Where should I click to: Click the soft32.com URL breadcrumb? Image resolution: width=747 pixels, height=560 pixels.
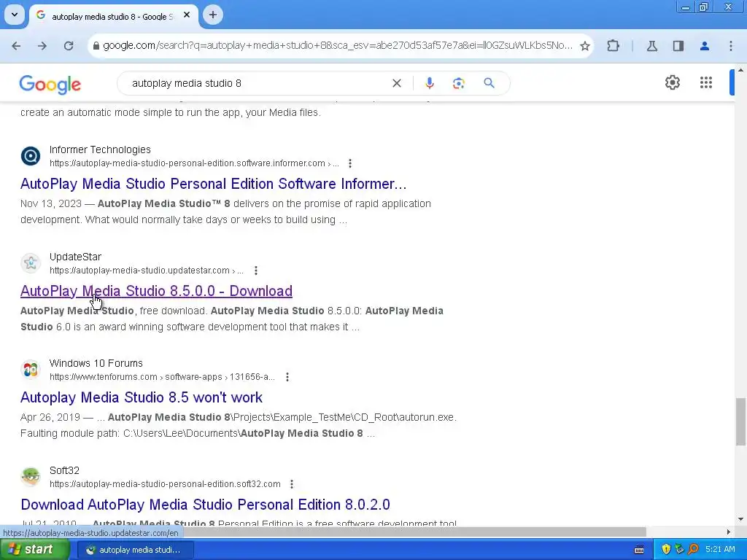165,484
